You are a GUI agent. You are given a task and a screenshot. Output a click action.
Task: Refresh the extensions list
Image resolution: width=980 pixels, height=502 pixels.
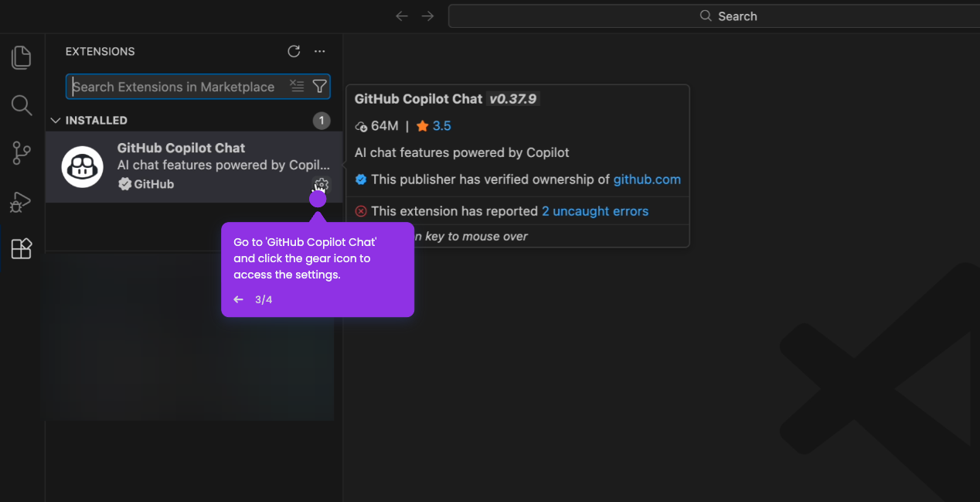click(294, 52)
